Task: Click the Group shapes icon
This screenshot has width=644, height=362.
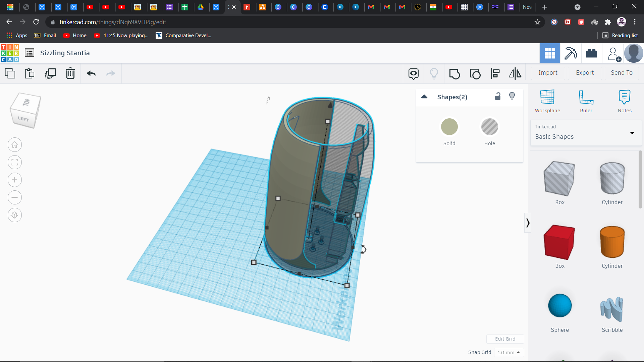Action: pyautogui.click(x=454, y=73)
